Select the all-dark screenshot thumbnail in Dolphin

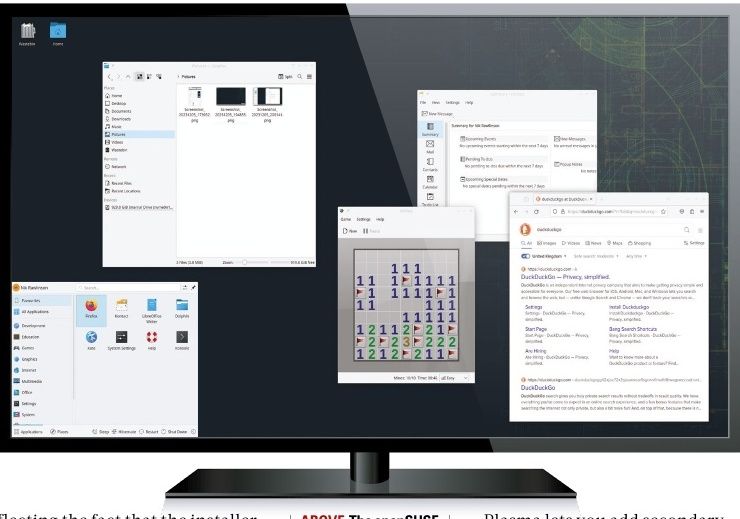231,105
